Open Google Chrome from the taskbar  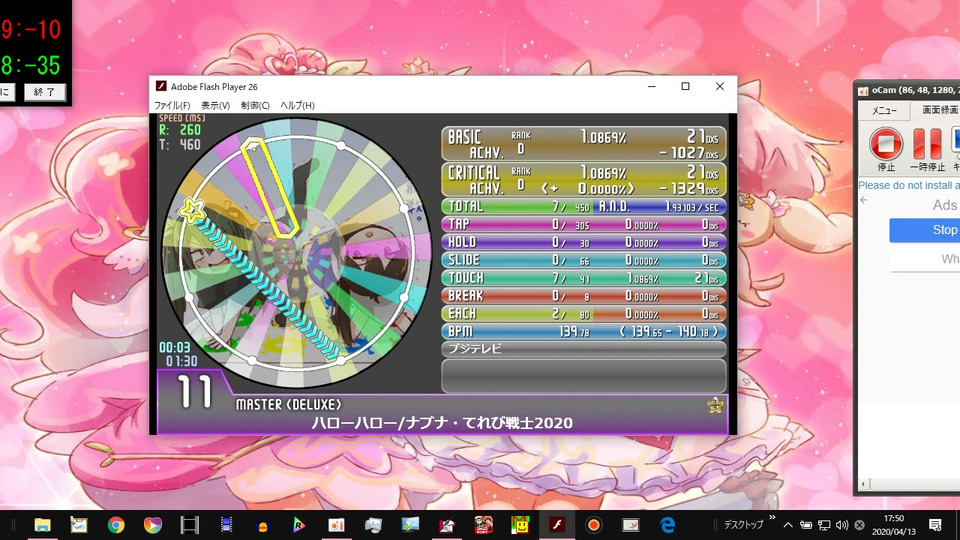[x=116, y=525]
